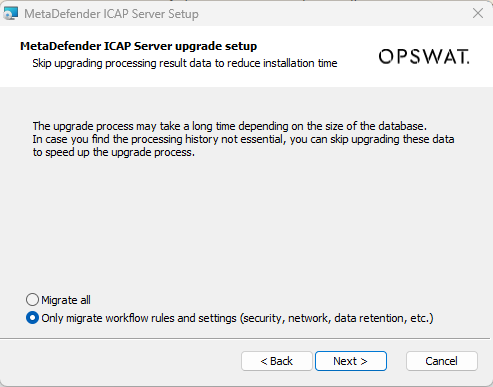
Task: Click the installer icon in the title bar
Action: point(10,14)
